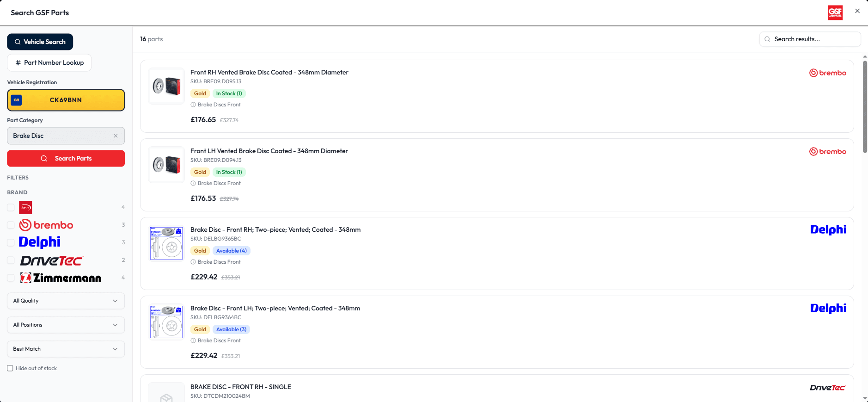Viewport: 868px width, 402px height.
Task: Click the results list vertical scrollbar
Action: click(865, 106)
